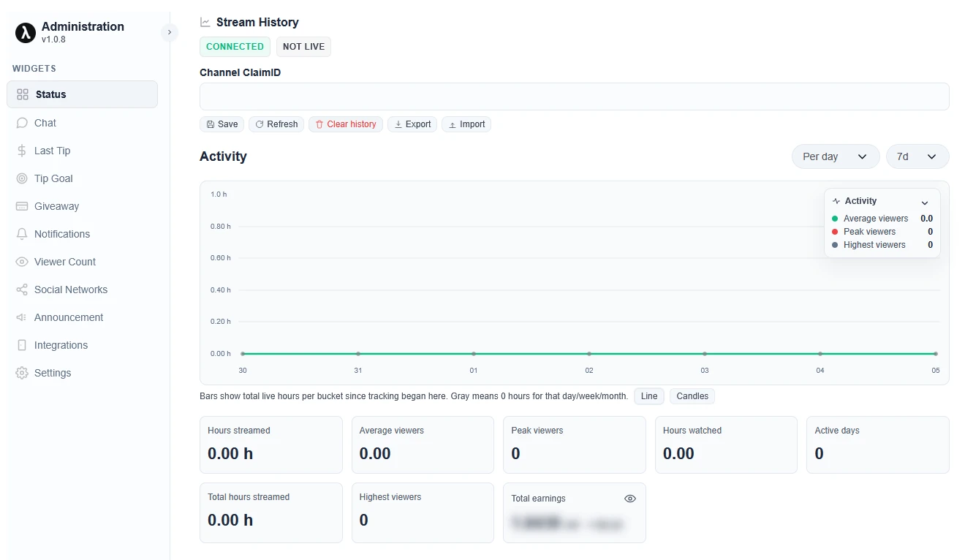Click the Hours watched stat card

(x=726, y=445)
